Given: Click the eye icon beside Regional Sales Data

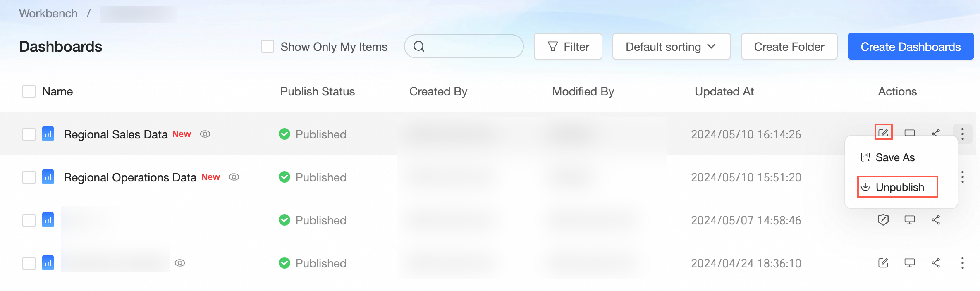Looking at the screenshot, I should point(205,134).
